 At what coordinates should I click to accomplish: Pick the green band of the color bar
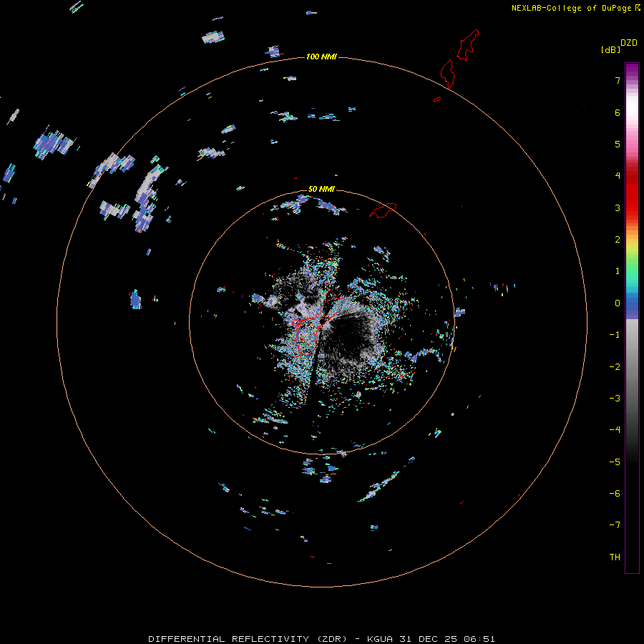pyautogui.click(x=632, y=263)
